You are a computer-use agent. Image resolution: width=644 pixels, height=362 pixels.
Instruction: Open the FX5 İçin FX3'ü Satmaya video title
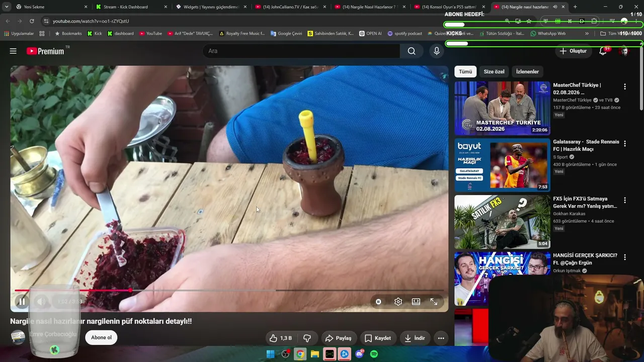tap(585, 202)
